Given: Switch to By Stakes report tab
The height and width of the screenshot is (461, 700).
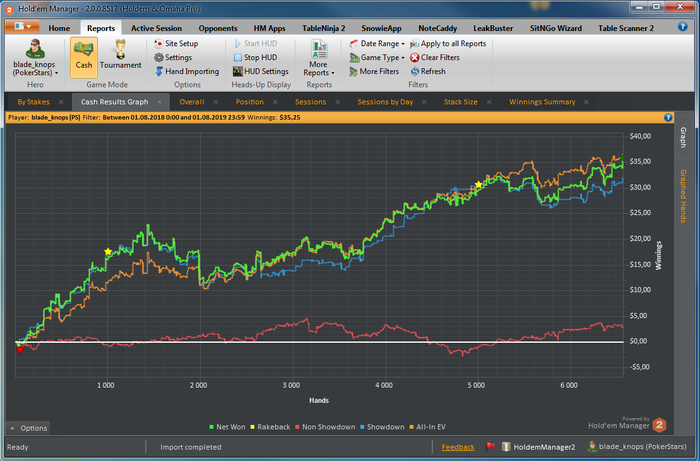Looking at the screenshot, I should (33, 102).
